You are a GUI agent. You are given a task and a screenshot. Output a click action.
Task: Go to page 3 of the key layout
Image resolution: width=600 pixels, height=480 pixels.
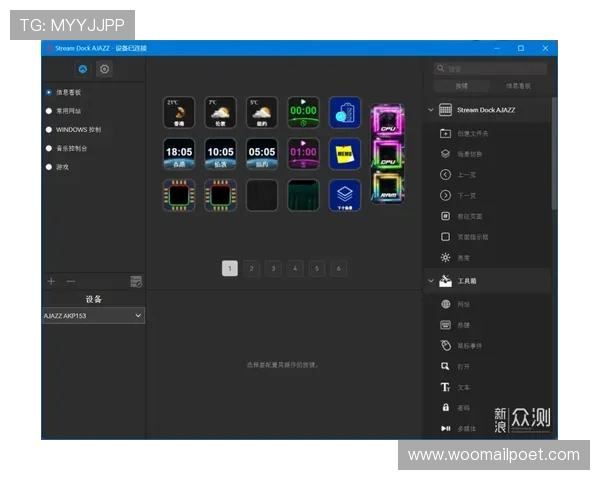pyautogui.click(x=273, y=268)
